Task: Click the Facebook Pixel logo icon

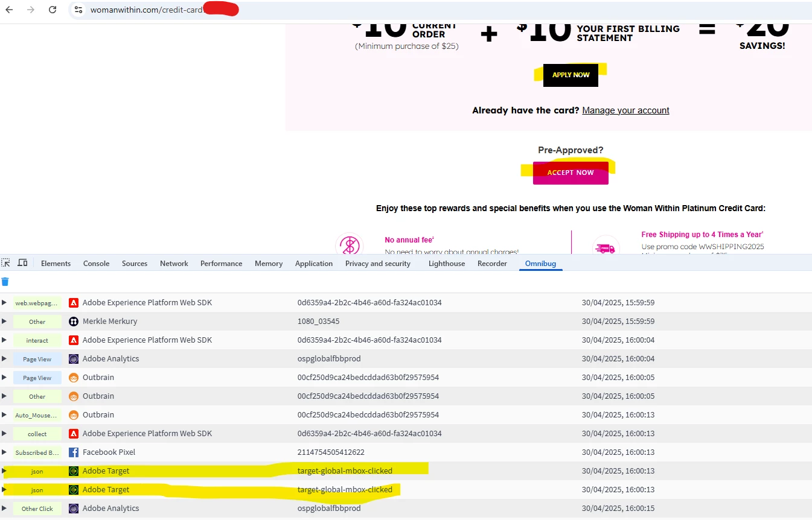Action: coord(74,452)
